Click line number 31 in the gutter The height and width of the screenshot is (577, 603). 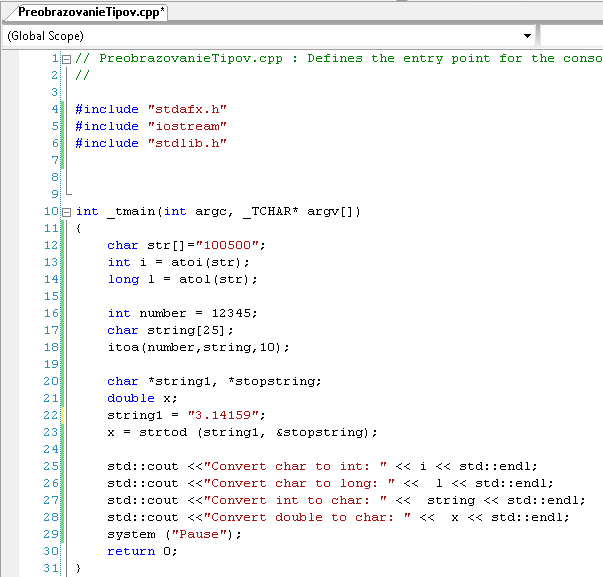50,568
